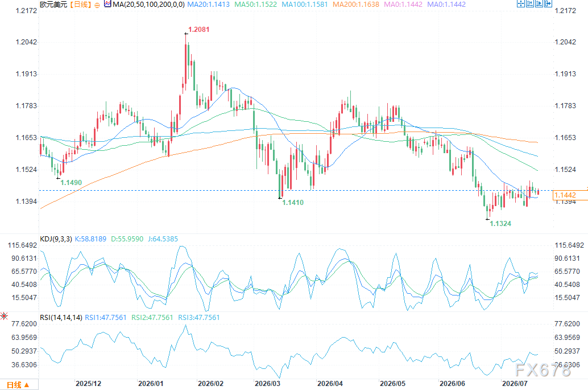Click the RSI(14,14,14) indicator label
Image resolution: width=588 pixels, height=390 pixels.
pos(61,318)
